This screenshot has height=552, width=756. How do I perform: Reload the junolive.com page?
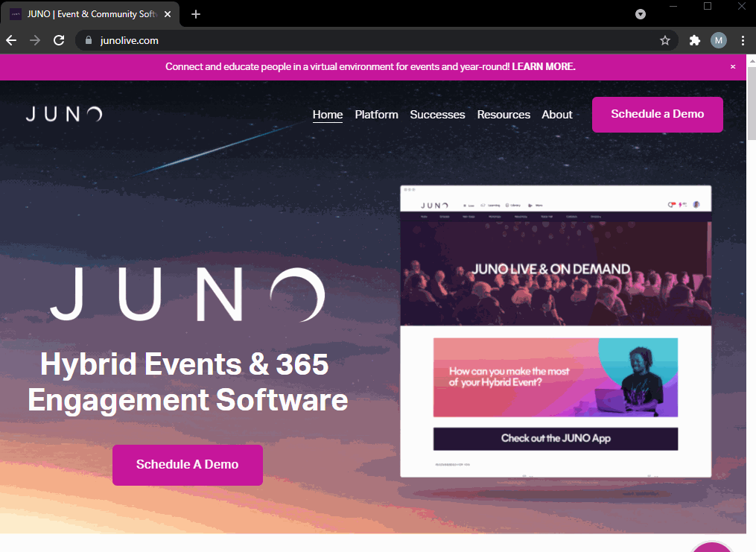point(59,40)
